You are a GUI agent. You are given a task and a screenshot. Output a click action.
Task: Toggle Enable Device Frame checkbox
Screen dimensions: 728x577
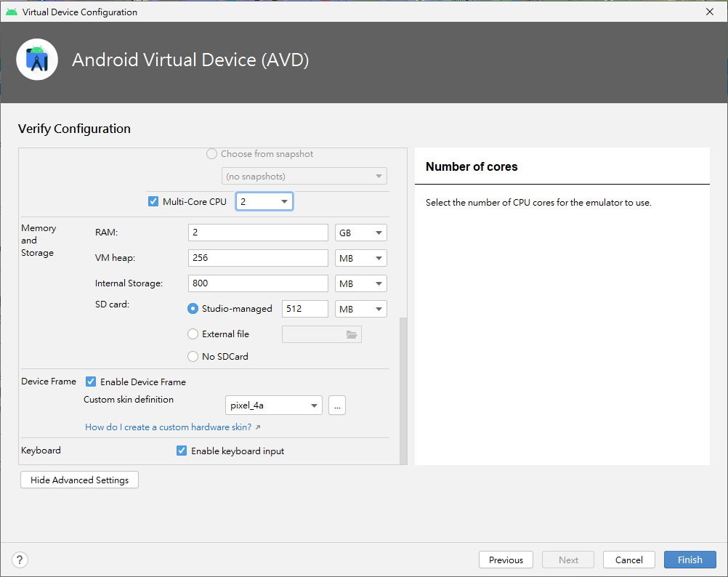91,382
